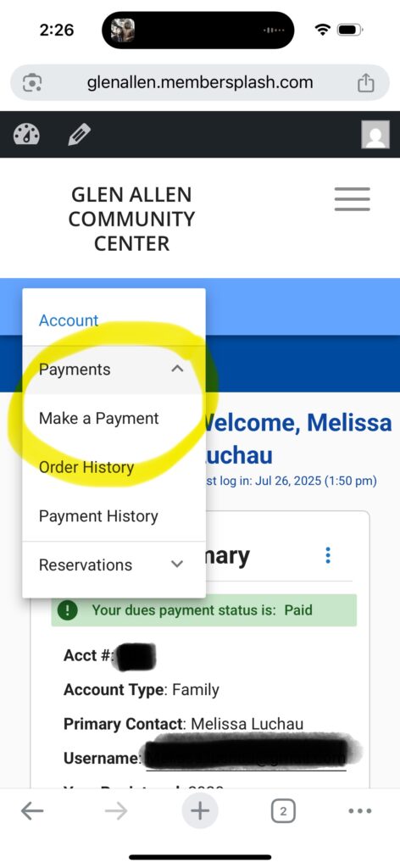Open Order History menu item

86,467
